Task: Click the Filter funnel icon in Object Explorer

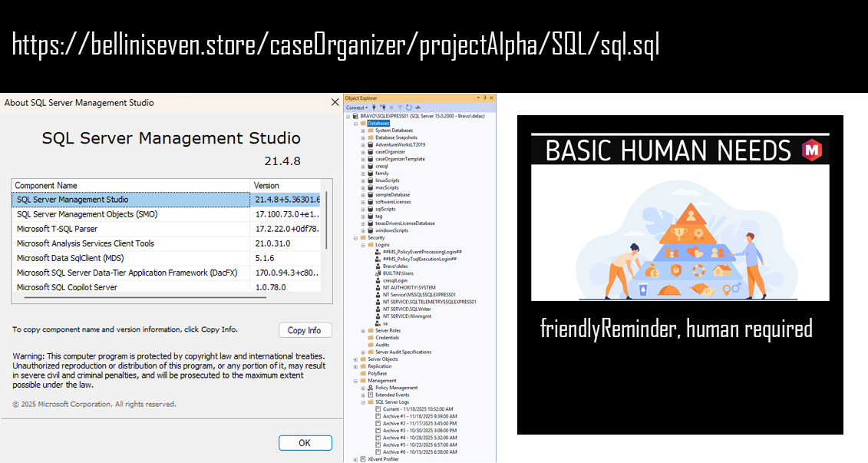Action: 400,107
